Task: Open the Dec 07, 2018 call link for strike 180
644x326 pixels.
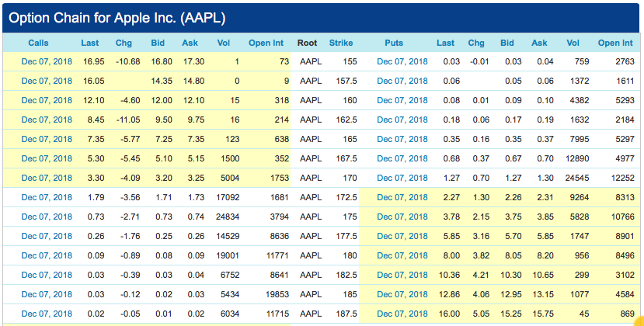Action: pos(47,255)
